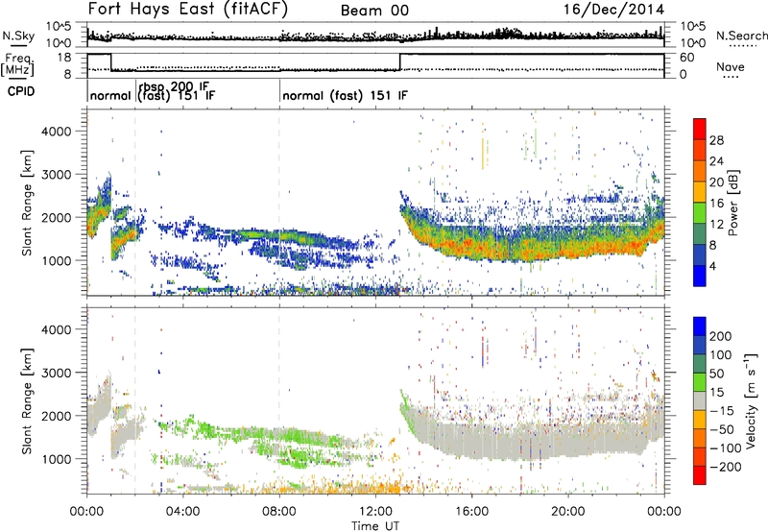Click the "-50" label on the Velocity scale
768x532 pixels.
pyautogui.click(x=722, y=429)
